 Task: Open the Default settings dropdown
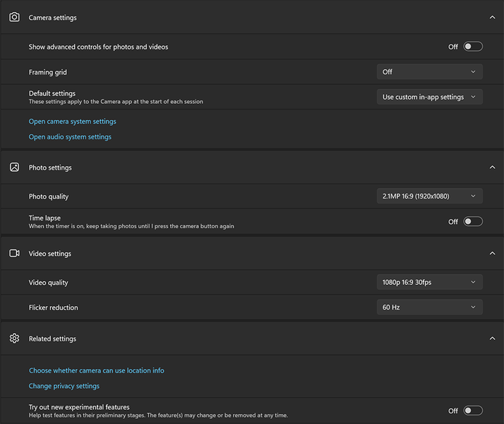pyautogui.click(x=429, y=97)
